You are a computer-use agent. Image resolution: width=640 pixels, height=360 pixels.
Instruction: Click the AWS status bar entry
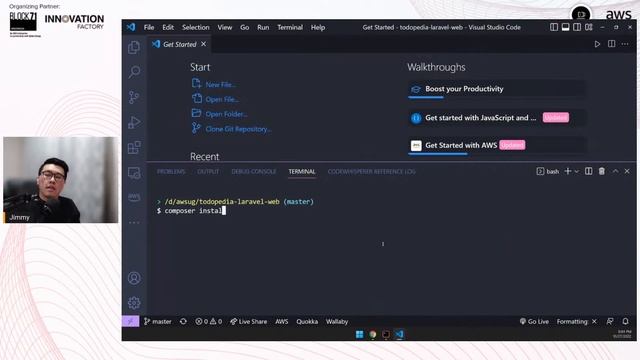click(x=282, y=322)
